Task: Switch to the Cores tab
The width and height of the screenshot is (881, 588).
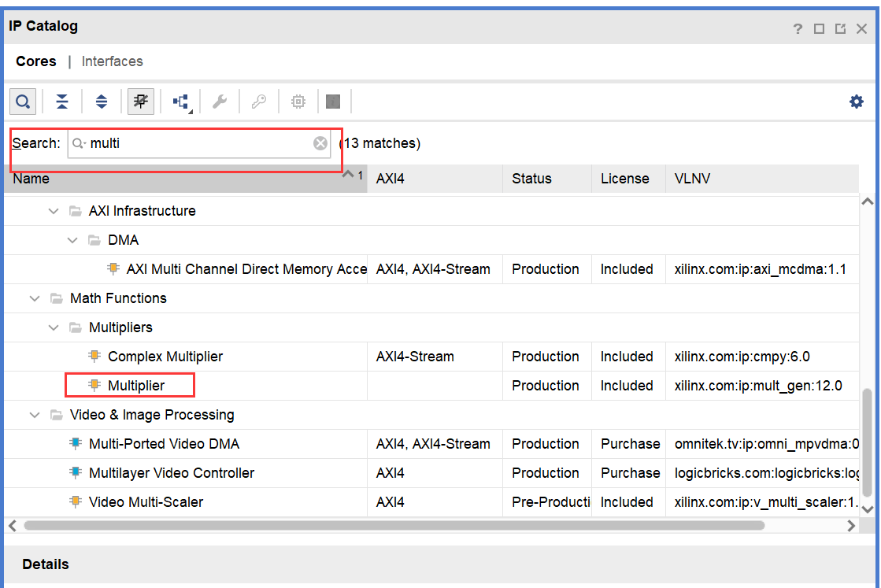Action: click(36, 61)
